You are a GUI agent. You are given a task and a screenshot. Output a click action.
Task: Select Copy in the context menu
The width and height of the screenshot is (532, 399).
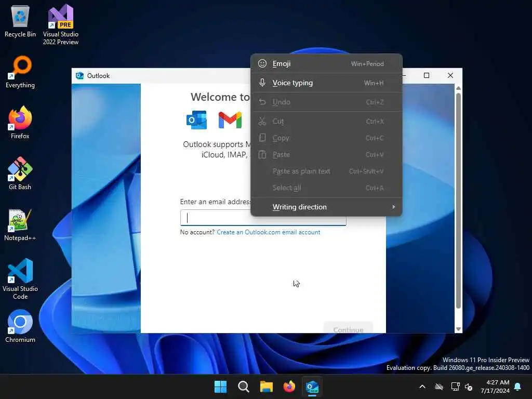[326, 138]
